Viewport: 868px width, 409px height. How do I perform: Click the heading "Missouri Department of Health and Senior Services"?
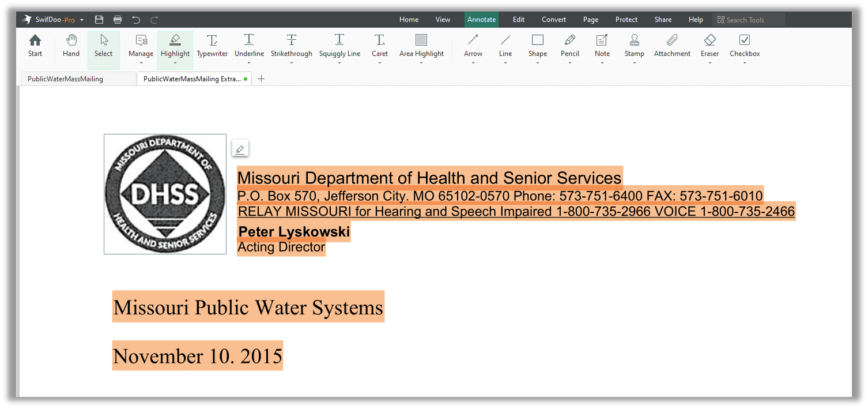click(x=430, y=178)
